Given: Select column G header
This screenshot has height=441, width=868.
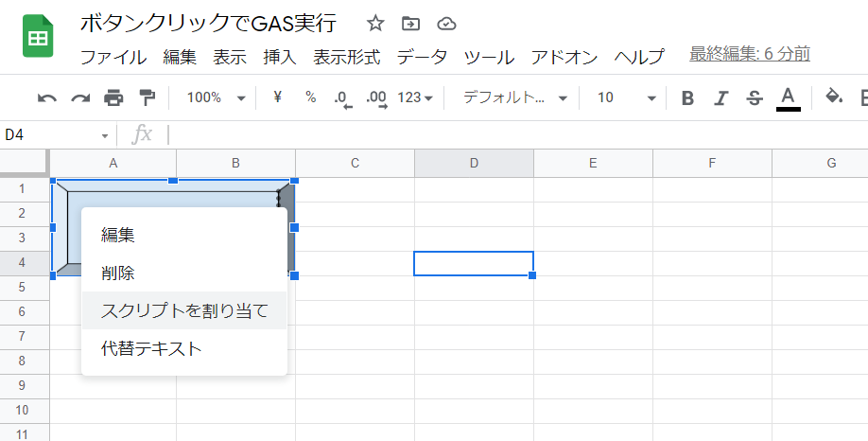Looking at the screenshot, I should click(x=821, y=163).
